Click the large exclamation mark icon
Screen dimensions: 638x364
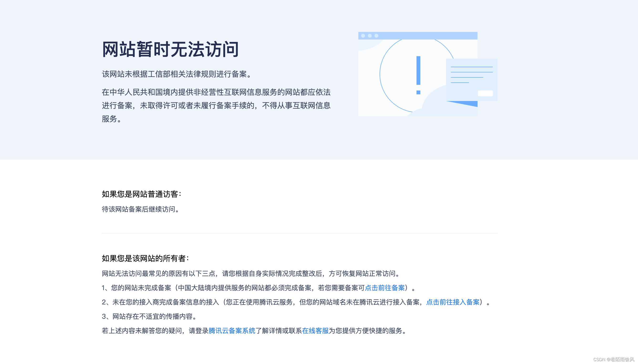point(418,71)
